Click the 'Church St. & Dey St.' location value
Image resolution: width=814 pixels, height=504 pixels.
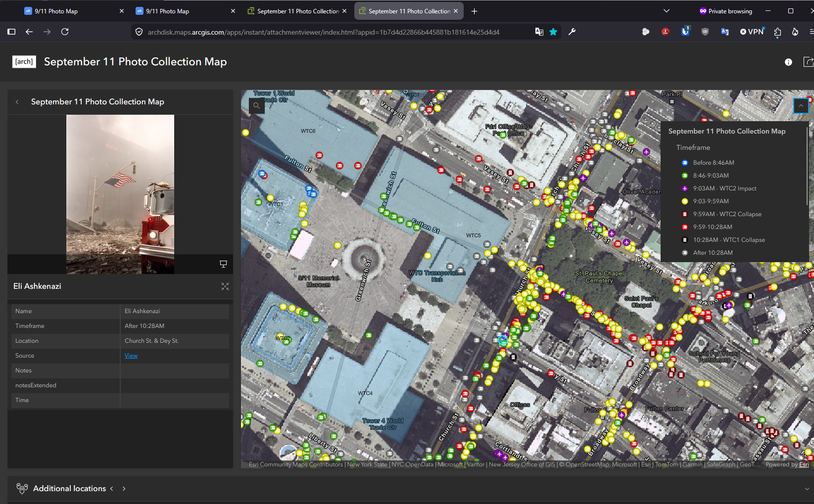[151, 341]
